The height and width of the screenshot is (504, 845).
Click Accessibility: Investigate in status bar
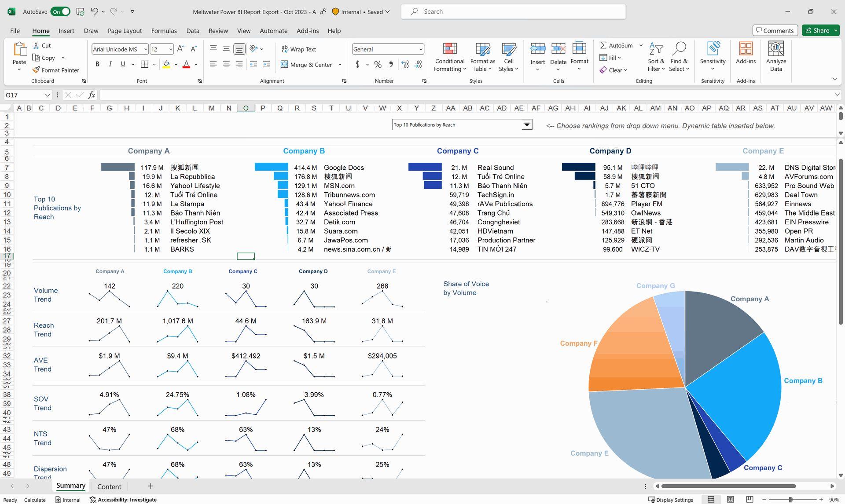tap(123, 500)
